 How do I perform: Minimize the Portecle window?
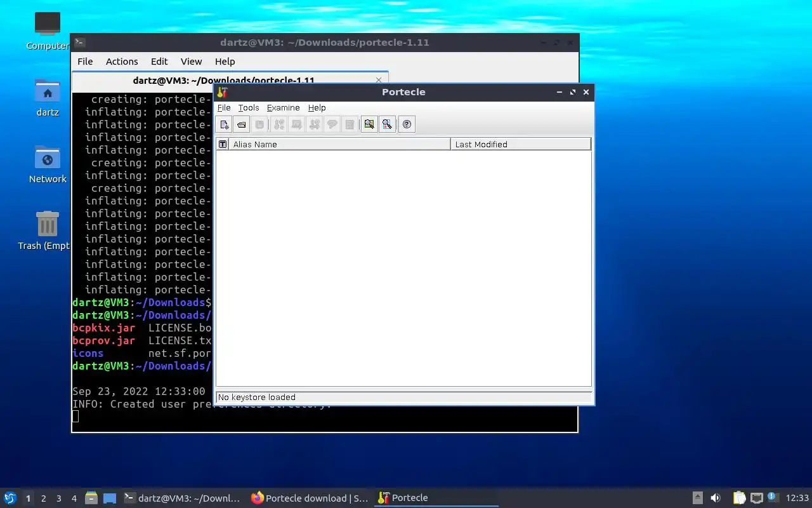click(x=559, y=92)
